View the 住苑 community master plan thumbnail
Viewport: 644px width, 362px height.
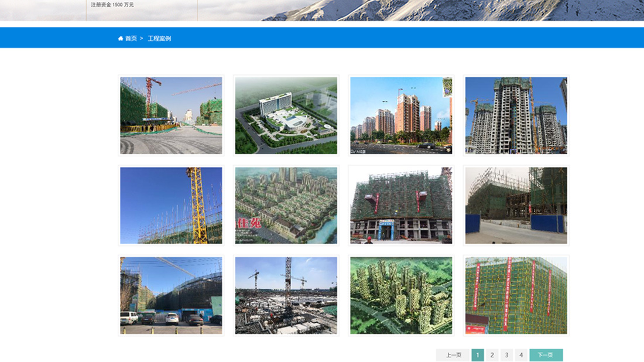click(286, 205)
